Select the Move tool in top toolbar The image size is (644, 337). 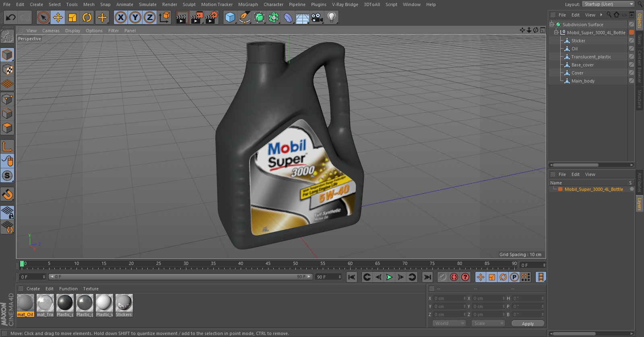coord(58,17)
